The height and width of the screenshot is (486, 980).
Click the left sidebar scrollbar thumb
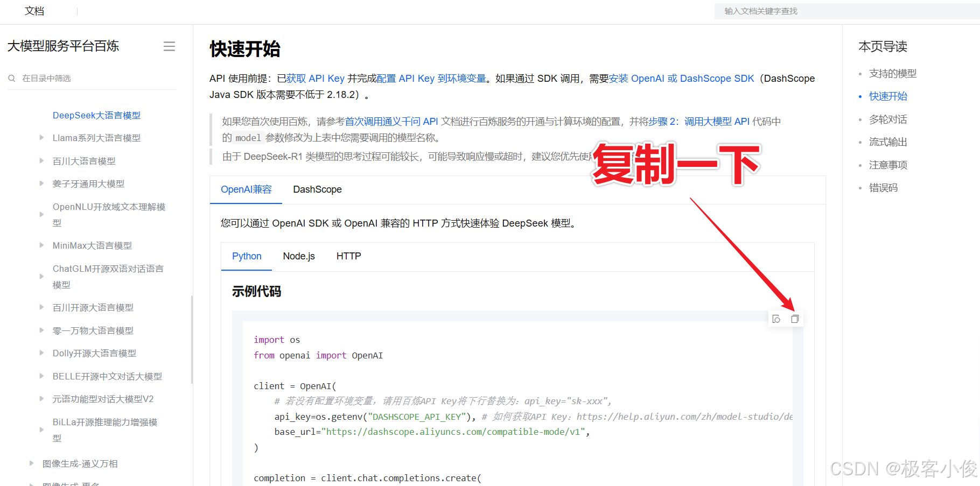[192, 340]
